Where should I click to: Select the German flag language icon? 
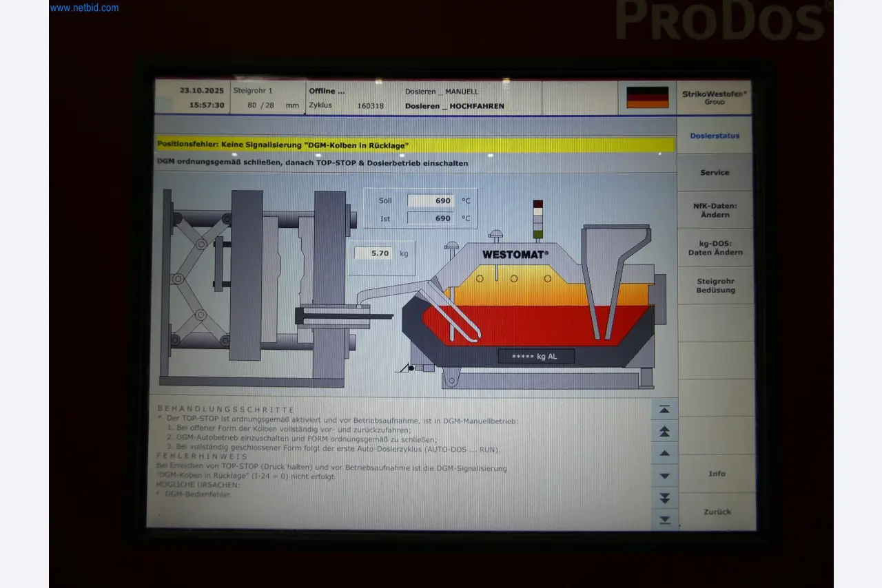pyautogui.click(x=647, y=97)
